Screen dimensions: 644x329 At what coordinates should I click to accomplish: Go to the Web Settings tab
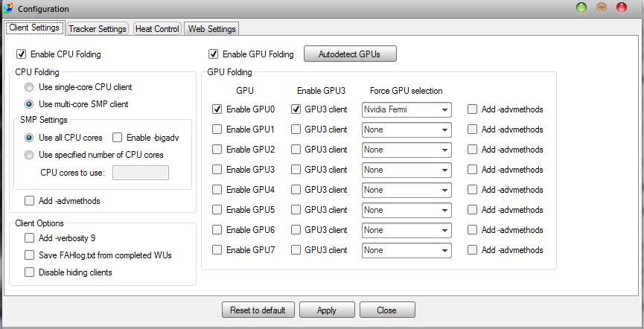[x=211, y=29]
